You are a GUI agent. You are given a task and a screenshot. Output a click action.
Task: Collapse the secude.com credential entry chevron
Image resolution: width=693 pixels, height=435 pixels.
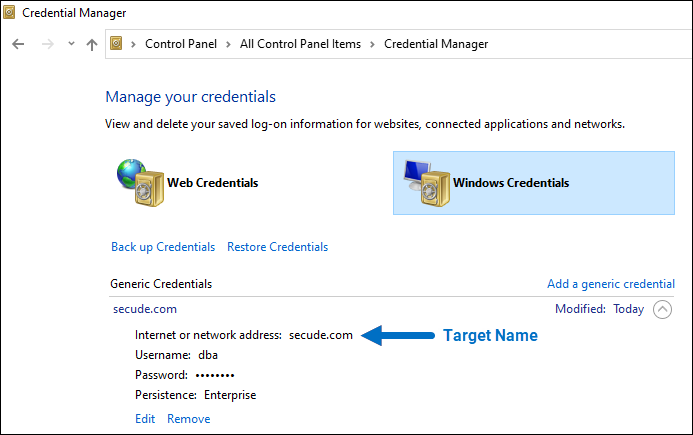[x=662, y=309]
